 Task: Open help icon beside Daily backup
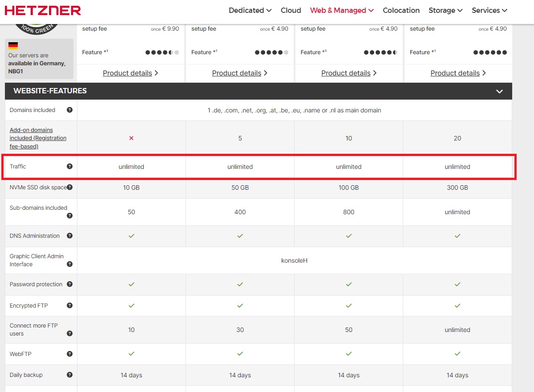click(69, 375)
